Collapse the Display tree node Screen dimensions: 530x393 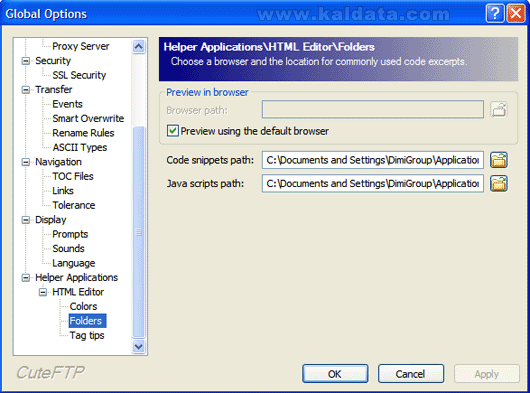[x=26, y=220]
